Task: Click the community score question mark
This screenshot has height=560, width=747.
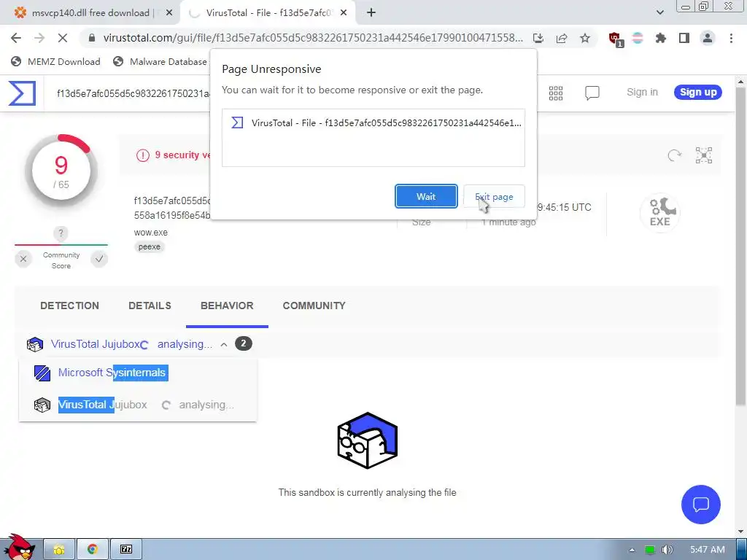Action: click(x=61, y=233)
